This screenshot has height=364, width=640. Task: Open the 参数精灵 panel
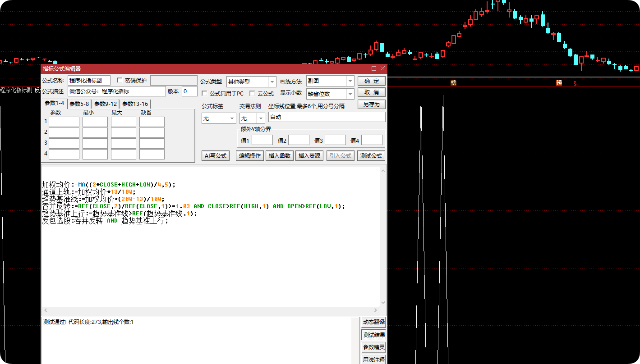pyautogui.click(x=374, y=347)
